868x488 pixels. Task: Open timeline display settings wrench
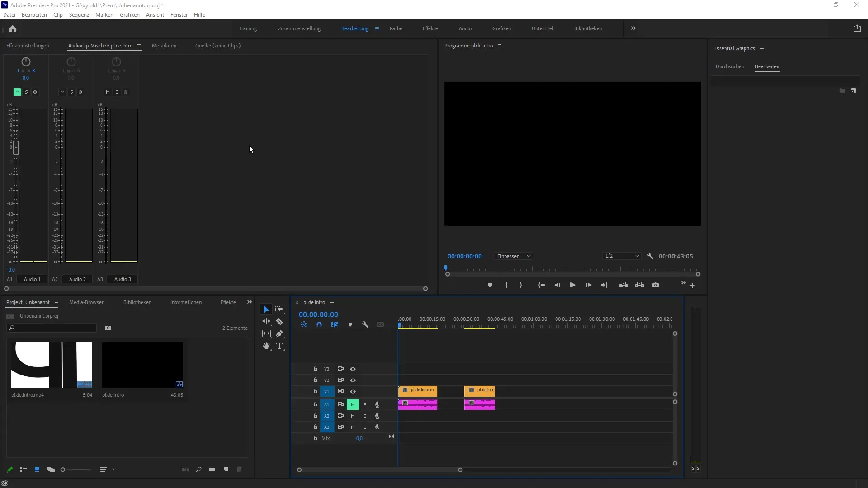365,325
